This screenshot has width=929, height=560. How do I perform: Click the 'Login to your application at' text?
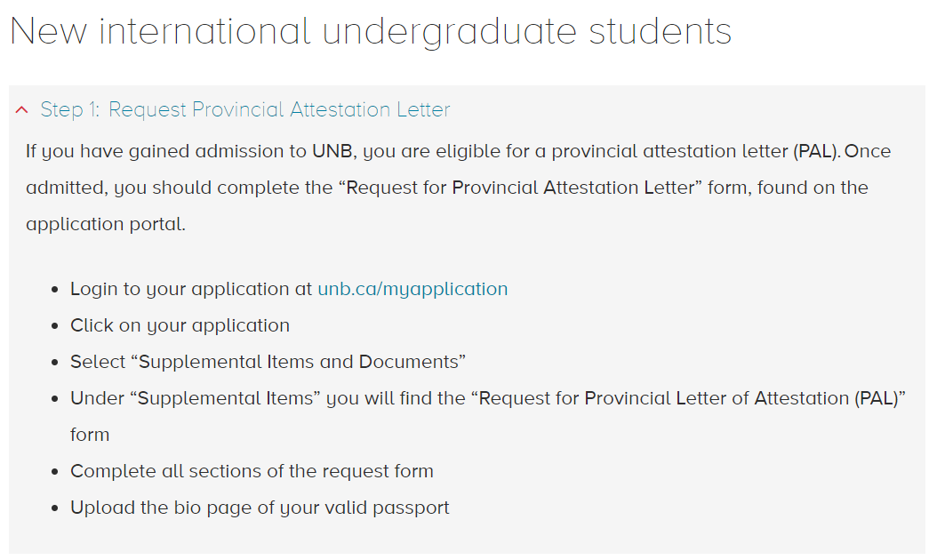pos(191,289)
